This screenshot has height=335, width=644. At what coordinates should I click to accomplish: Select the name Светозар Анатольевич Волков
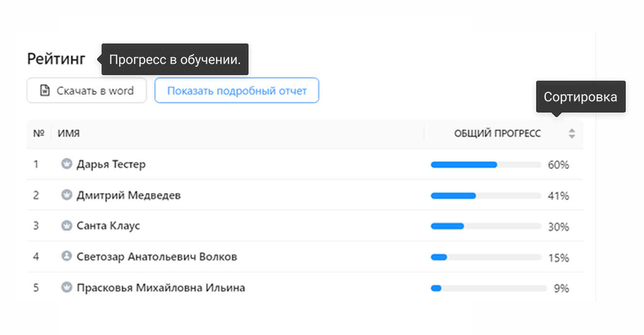157,257
